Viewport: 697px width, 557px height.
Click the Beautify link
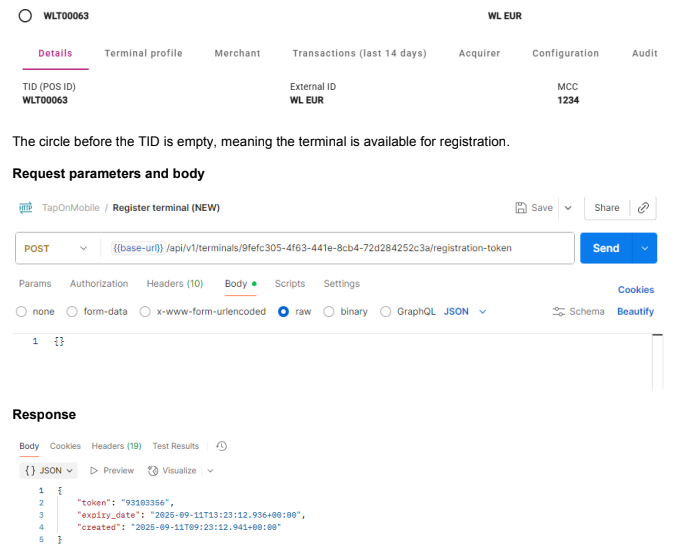click(635, 312)
